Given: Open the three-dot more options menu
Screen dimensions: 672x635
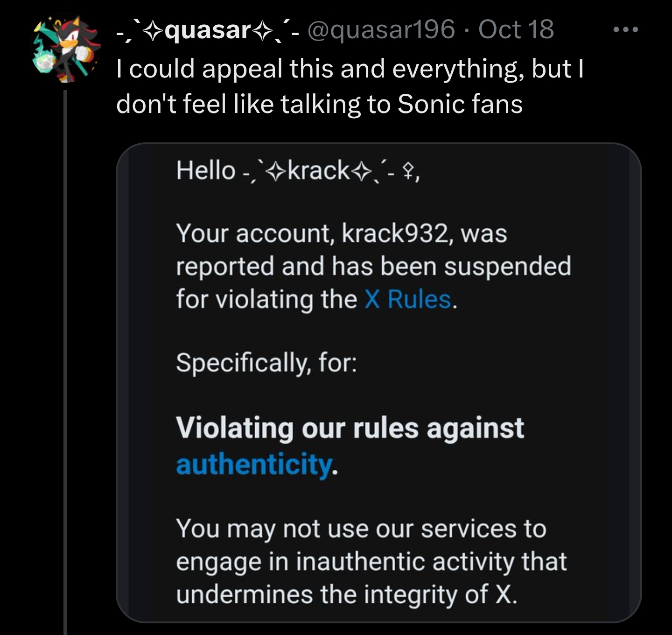Looking at the screenshot, I should click(625, 30).
